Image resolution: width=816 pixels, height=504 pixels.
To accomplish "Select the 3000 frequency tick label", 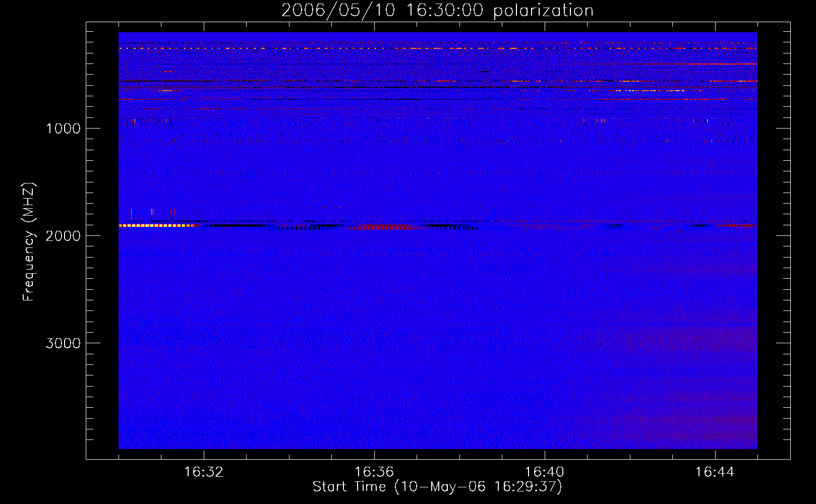I will pyautogui.click(x=63, y=343).
